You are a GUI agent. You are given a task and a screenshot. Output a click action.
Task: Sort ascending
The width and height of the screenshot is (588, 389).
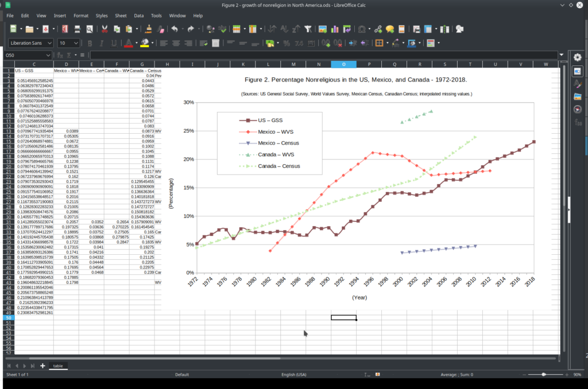284,29
